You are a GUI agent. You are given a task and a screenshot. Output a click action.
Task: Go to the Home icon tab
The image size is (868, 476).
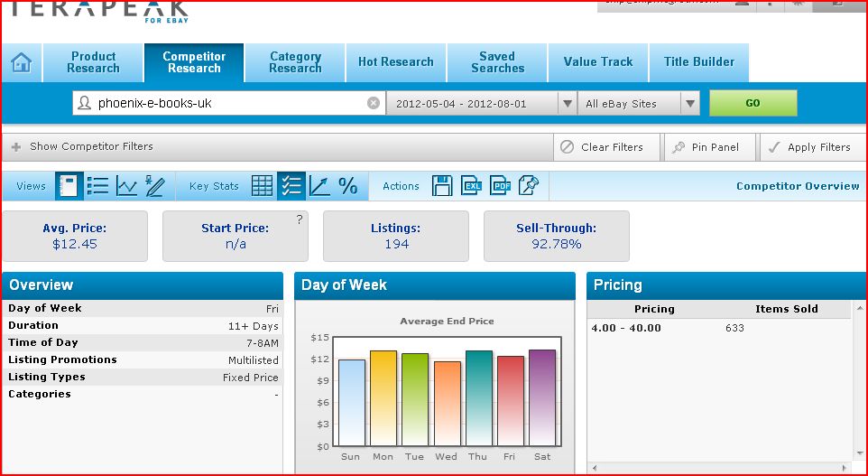(x=21, y=62)
